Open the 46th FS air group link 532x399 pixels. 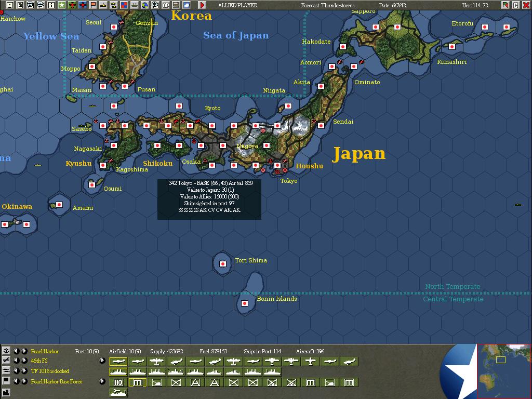click(x=39, y=361)
